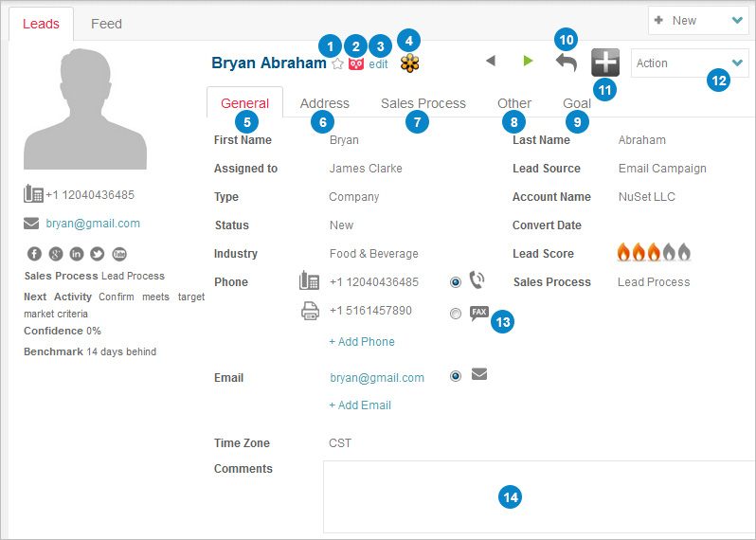Select primary radio for bryan@gmail.com email

(455, 375)
